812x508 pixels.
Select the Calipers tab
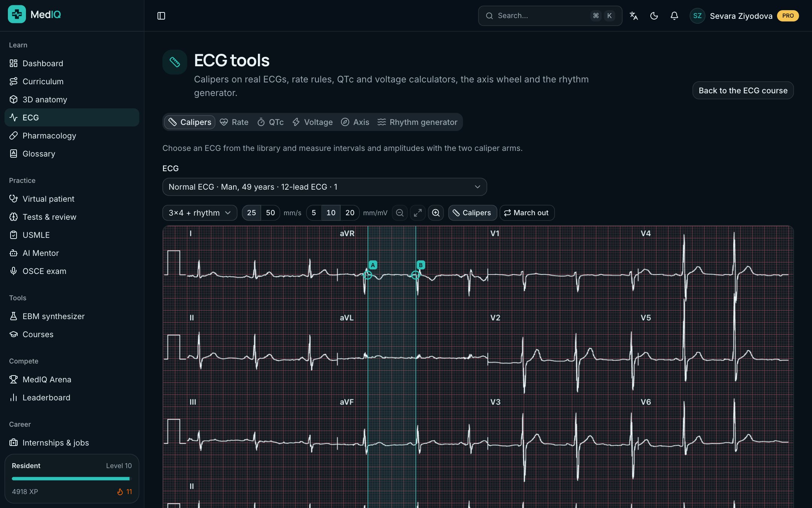(190, 122)
